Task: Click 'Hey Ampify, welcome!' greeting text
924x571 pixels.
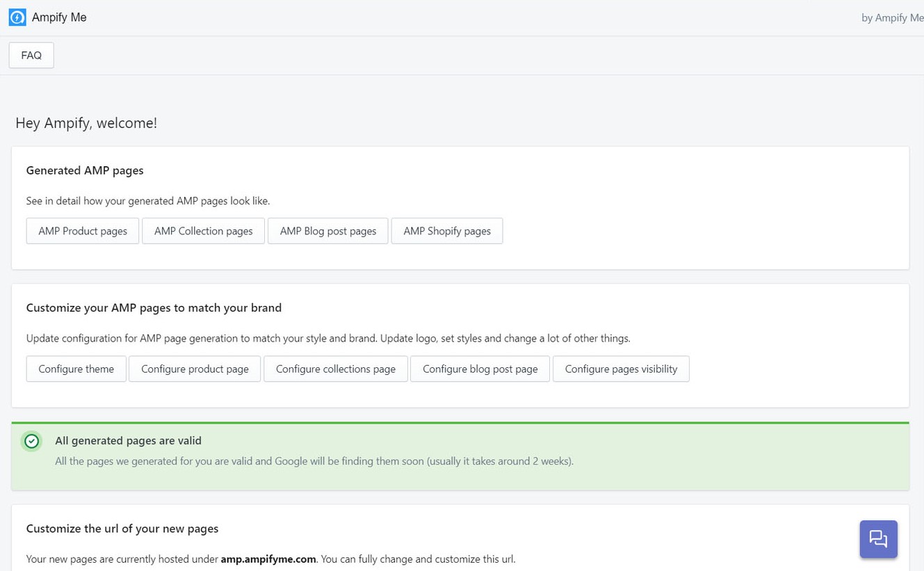Action: pyautogui.click(x=86, y=123)
